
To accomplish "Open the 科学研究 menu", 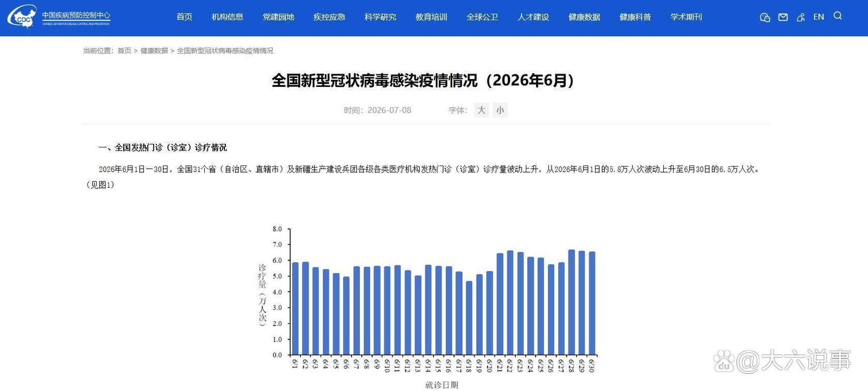I will (x=380, y=17).
